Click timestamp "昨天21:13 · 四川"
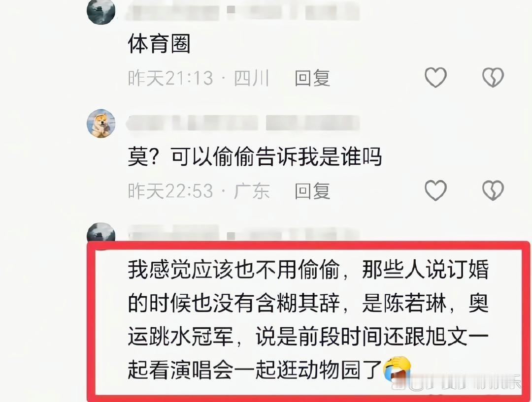Screen dimensions: 532x402 coord(199,78)
